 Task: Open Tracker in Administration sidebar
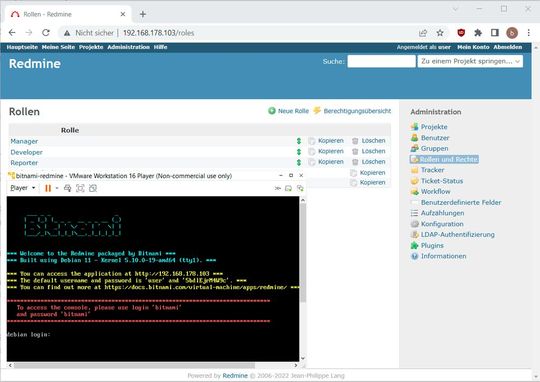[x=433, y=170]
